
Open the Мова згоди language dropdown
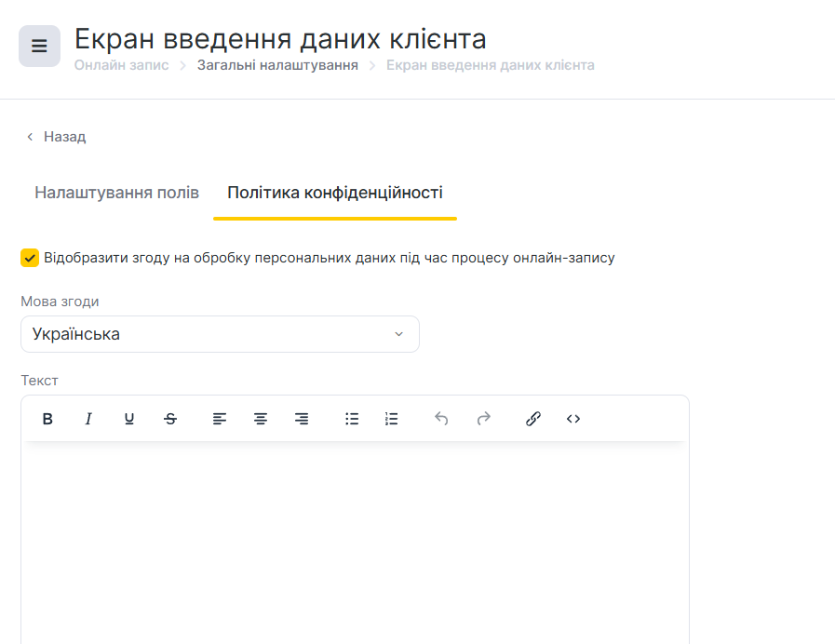pos(220,334)
